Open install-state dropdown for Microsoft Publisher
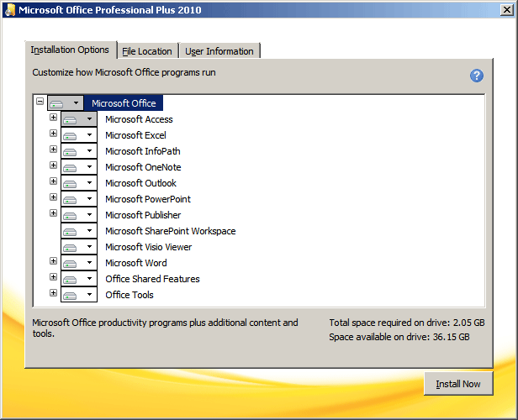 (x=79, y=215)
